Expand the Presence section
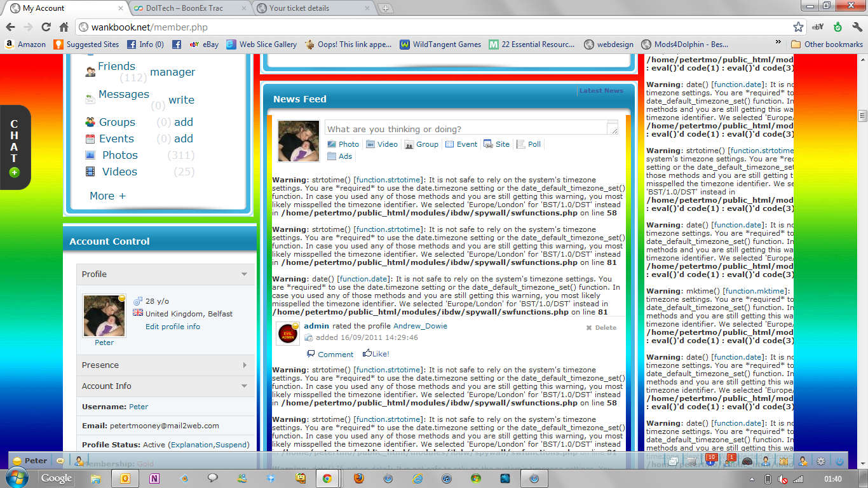Image resolution: width=868 pixels, height=488 pixels. [245, 365]
